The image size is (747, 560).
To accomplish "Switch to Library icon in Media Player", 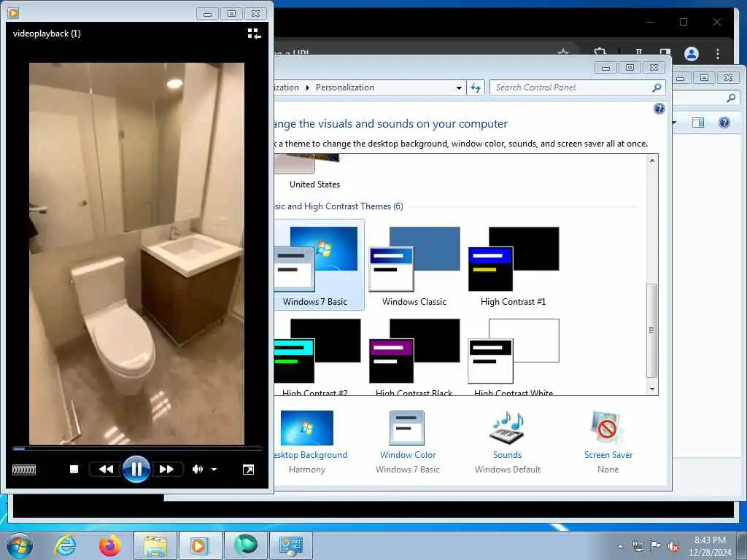I will [x=254, y=34].
